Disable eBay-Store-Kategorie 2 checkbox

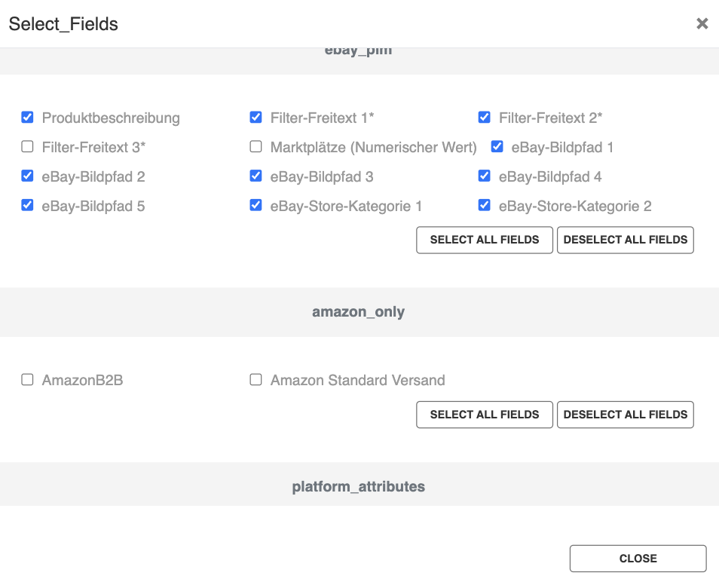[484, 206]
